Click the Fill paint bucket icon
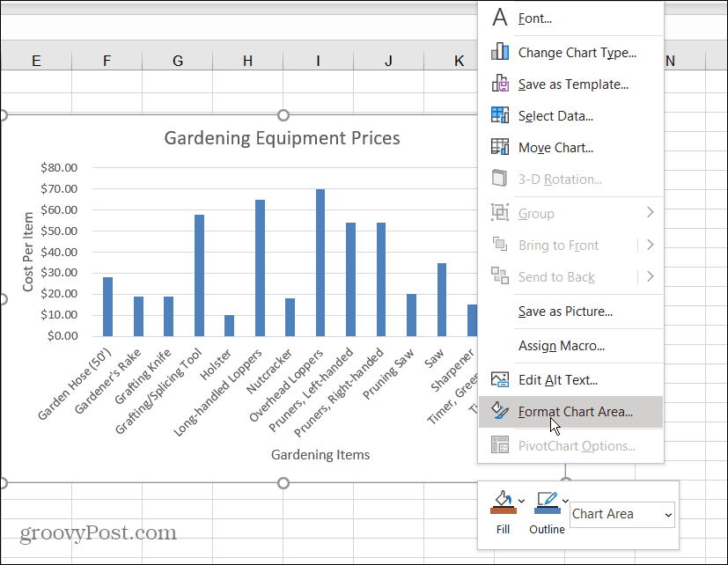The width and height of the screenshot is (728, 565). pyautogui.click(x=502, y=503)
